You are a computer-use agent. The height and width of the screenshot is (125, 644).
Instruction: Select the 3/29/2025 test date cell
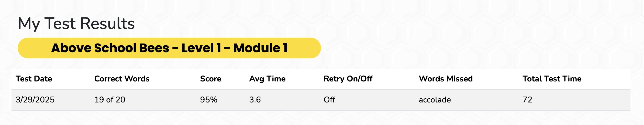tap(35, 100)
